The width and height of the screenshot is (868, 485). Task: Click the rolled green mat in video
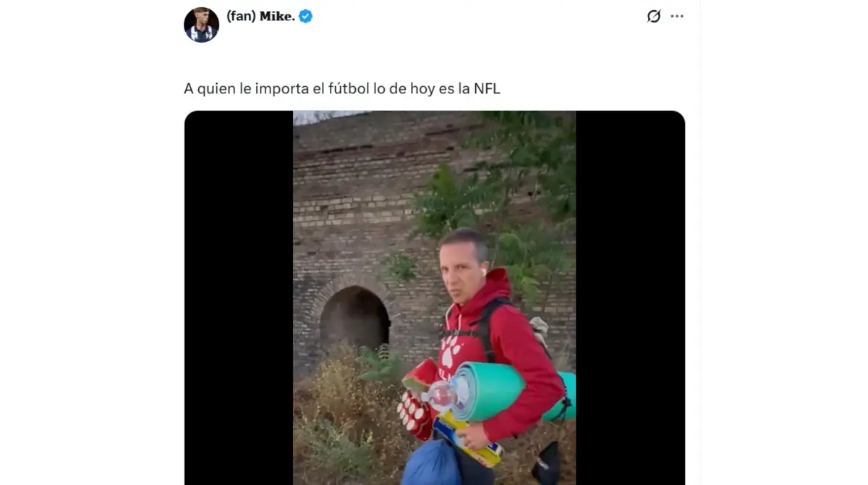(514, 391)
